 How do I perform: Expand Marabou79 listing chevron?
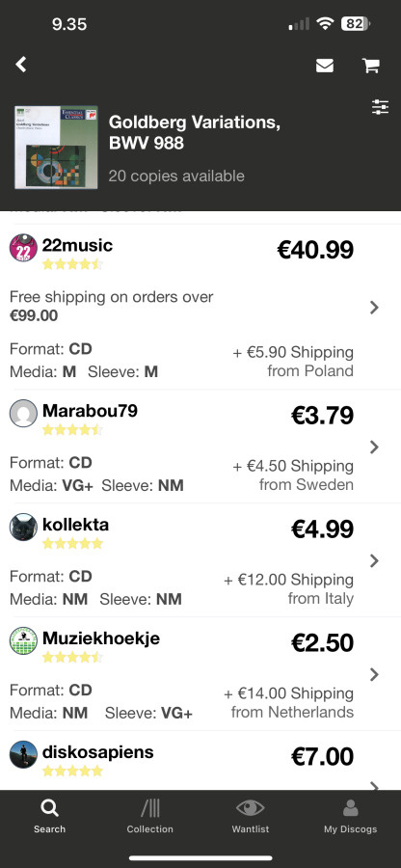tap(374, 447)
